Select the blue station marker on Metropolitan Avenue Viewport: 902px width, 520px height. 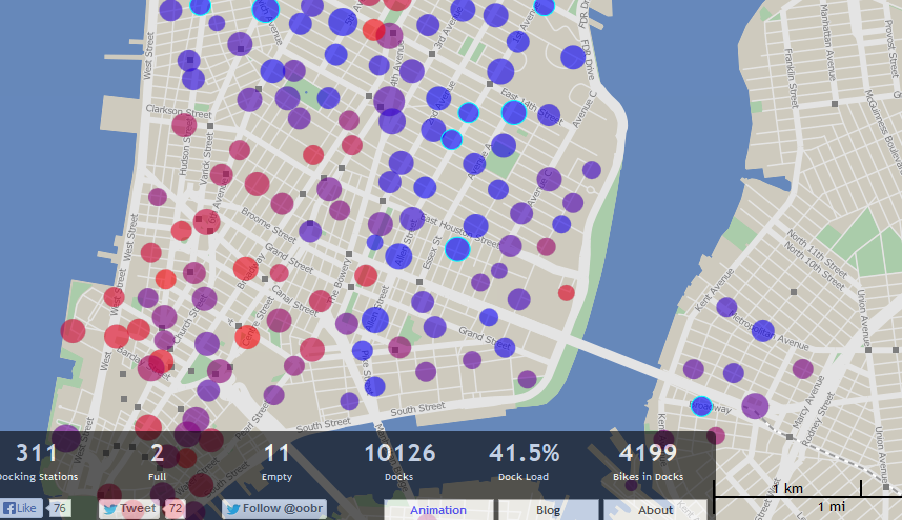(763, 330)
